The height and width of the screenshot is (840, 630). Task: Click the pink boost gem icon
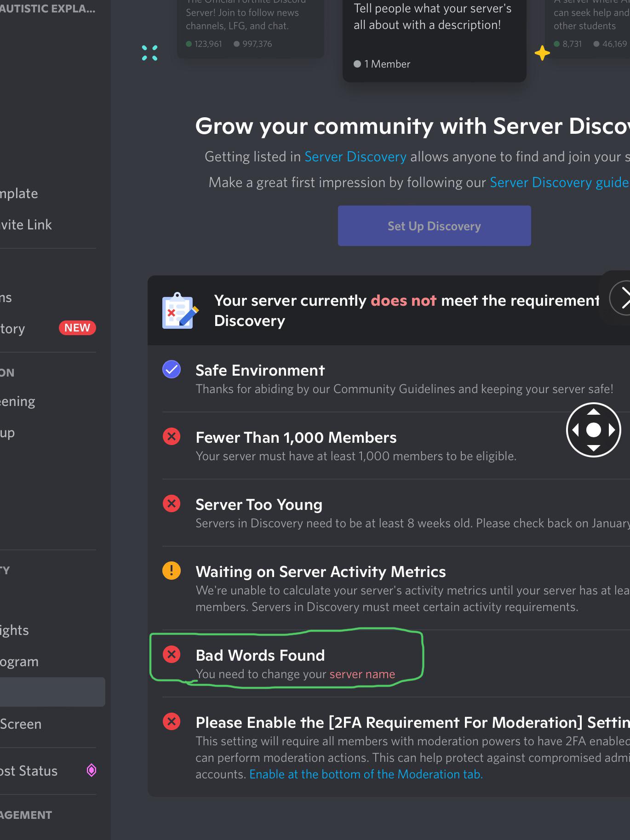tap(92, 770)
